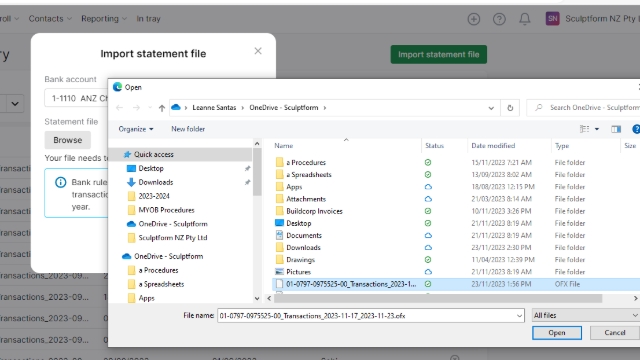Open the File name history dropdown
This screenshot has height=360, width=640.
[x=519, y=316]
